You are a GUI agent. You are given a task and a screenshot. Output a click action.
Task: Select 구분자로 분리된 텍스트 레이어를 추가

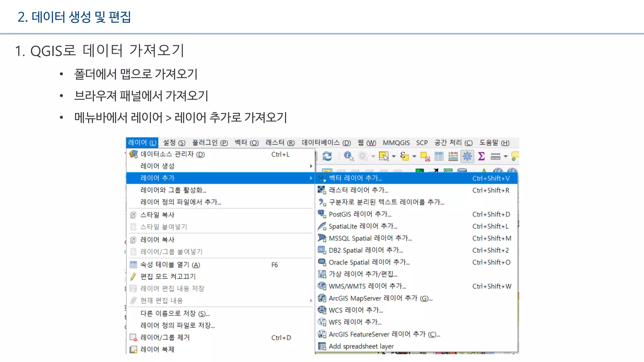386,202
